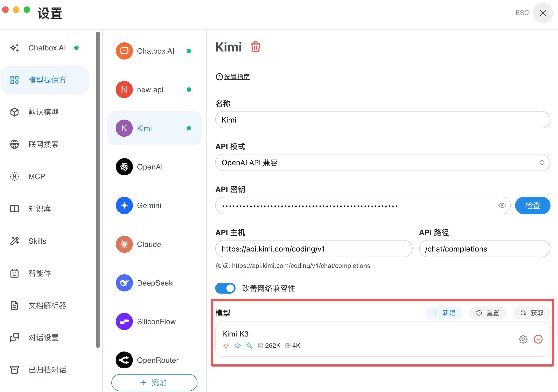Open the 智能体 settings section
The width and height of the screenshot is (558, 392).
tap(45, 273)
